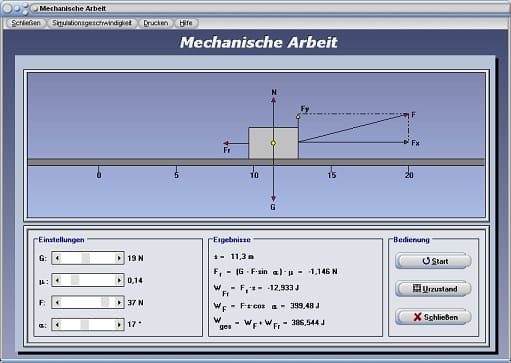Reset via the Urzustand button

433,289
